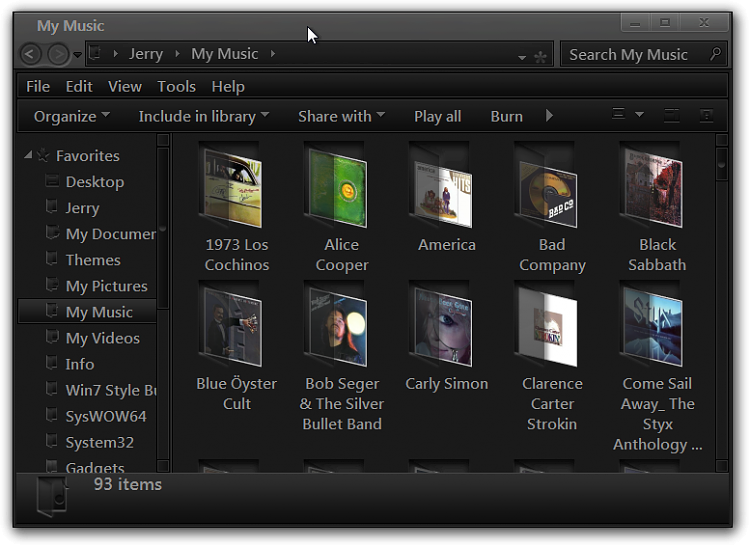Click the search magnifier icon
This screenshot has width=750, height=546.
pos(715,55)
